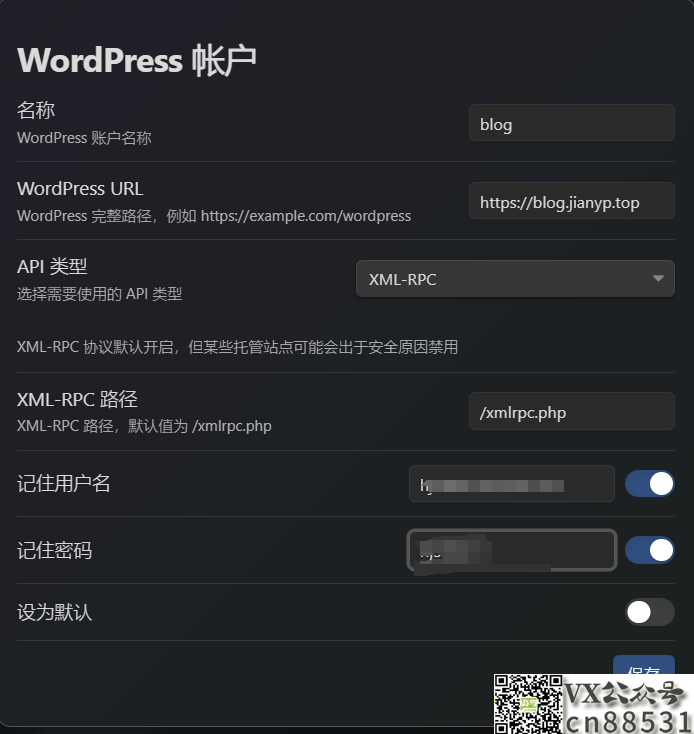Viewport: 694px width, 734px height.
Task: Edit the WordPress URL input field
Action: (571, 201)
